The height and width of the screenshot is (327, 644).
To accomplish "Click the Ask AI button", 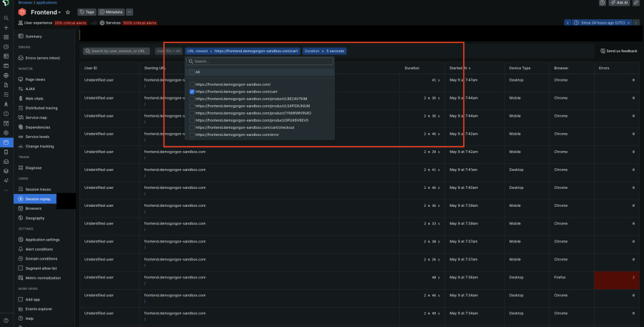I will click(x=620, y=4).
